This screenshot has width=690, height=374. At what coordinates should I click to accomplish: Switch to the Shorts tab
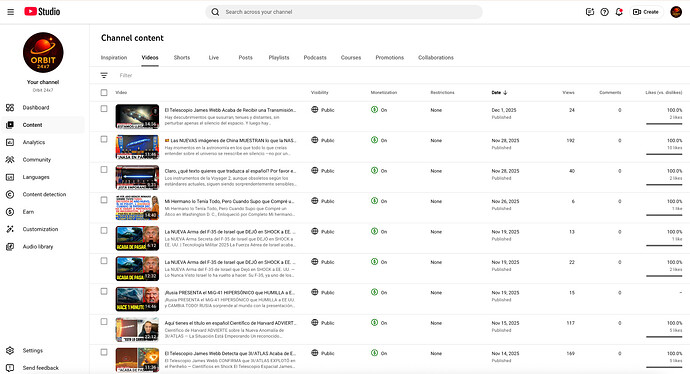[182, 58]
